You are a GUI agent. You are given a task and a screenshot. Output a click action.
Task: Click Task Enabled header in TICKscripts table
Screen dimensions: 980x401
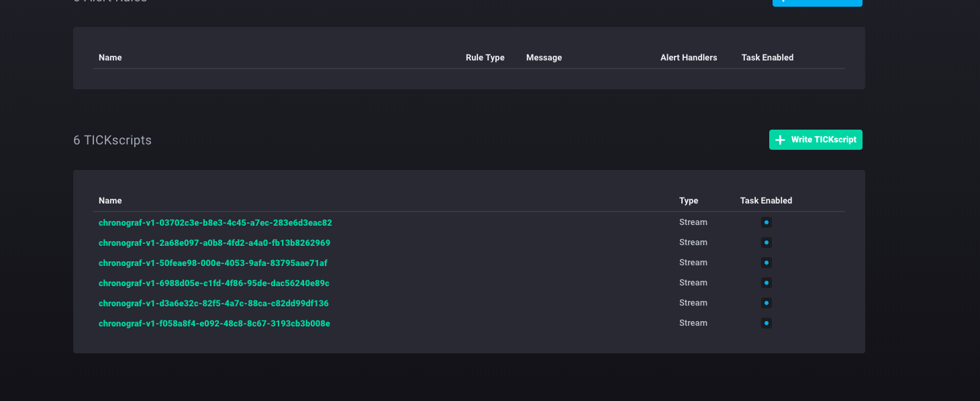tap(766, 201)
